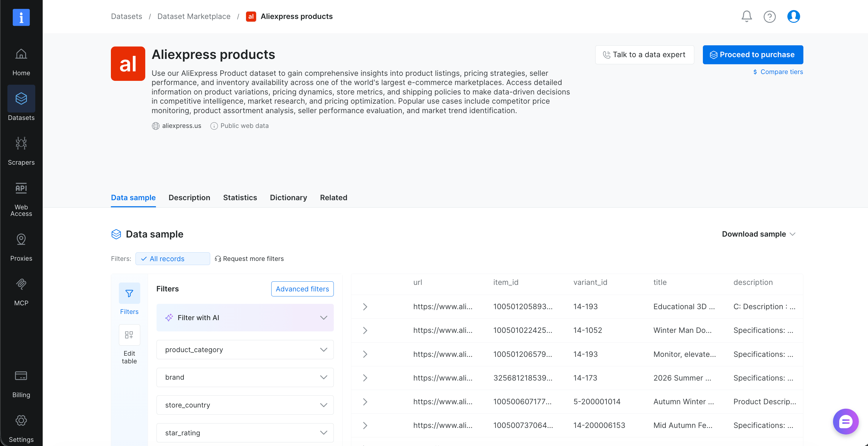Go to Datasets breadcrumb link

(x=126, y=17)
